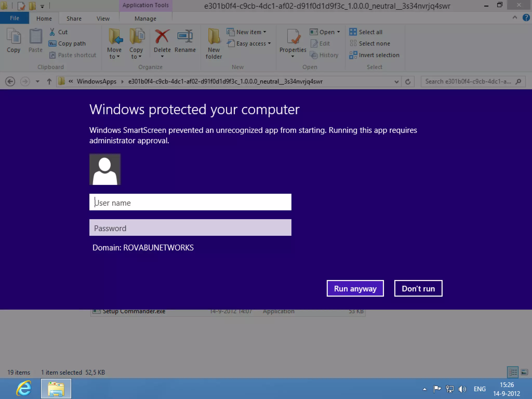Screen dimensions: 532x399
Task: Open the recent locations dropdown arrow
Action: (38, 82)
